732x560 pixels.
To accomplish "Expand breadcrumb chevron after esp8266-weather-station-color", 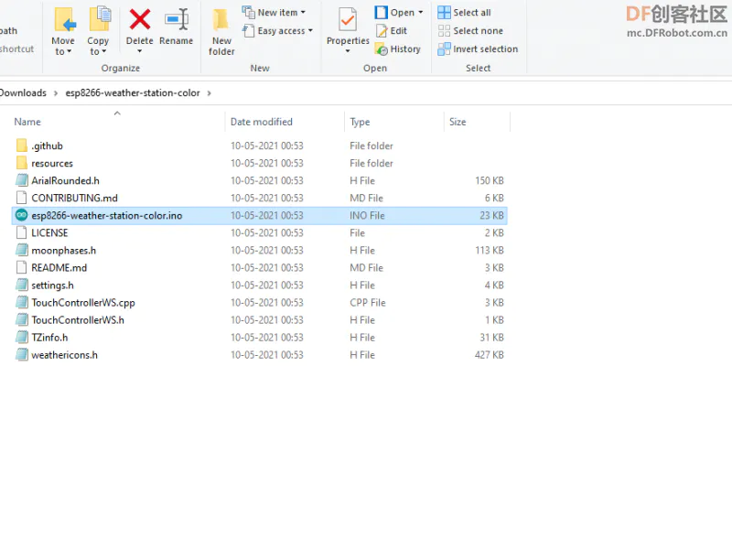I will (210, 93).
